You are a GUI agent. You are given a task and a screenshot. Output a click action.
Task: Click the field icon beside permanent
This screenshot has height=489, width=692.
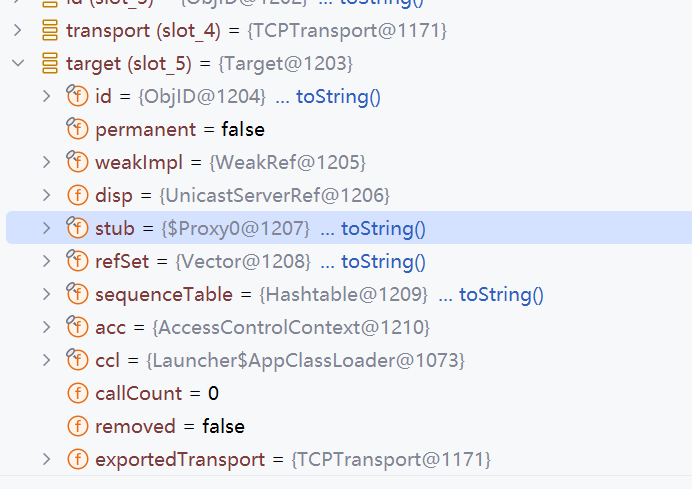pos(77,129)
